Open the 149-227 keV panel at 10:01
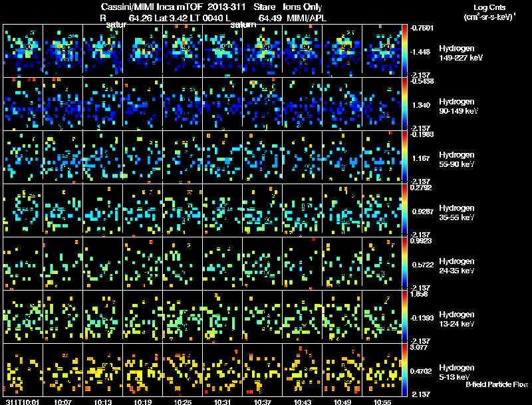 [23, 51]
